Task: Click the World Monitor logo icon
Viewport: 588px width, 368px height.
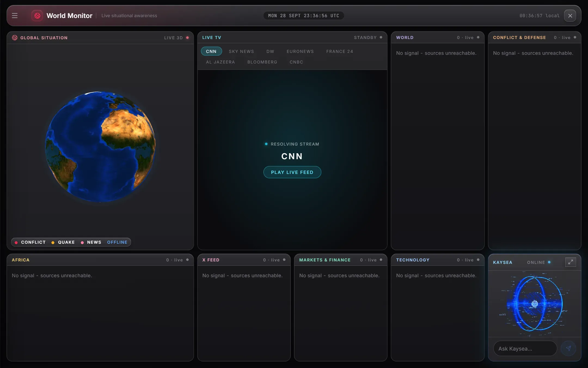Action: (37, 16)
